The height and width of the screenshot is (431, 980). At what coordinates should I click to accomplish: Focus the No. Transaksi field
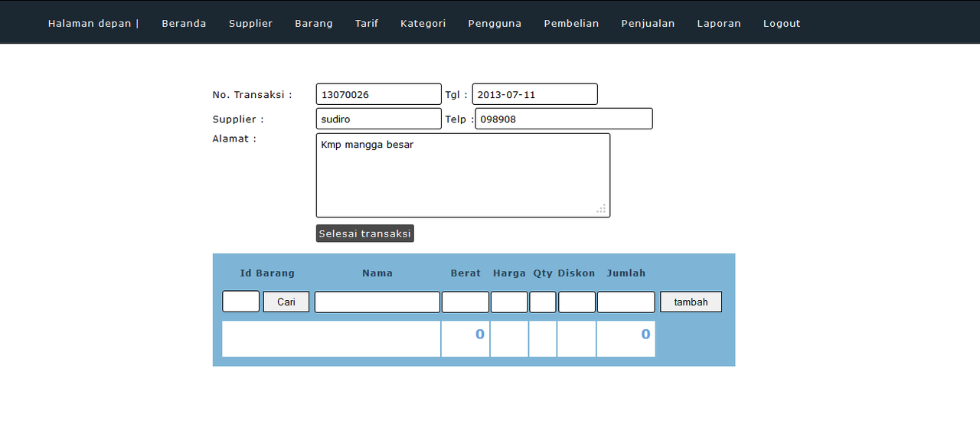[x=378, y=94]
